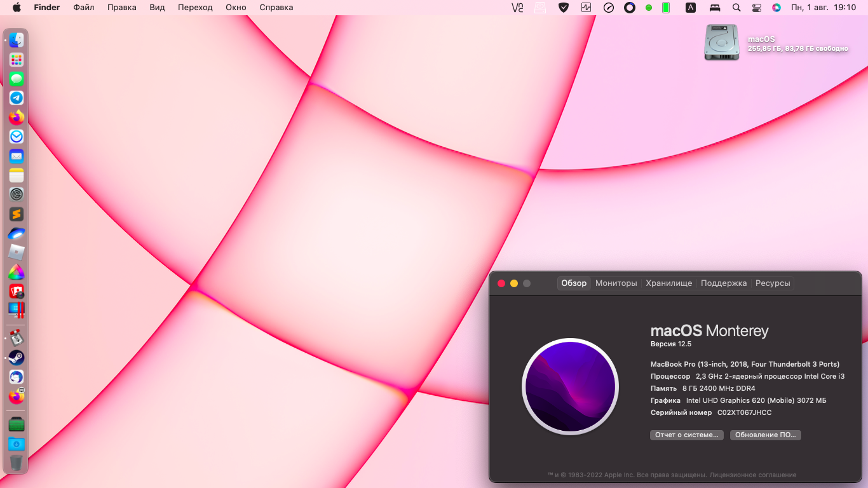
Task: Open Airmail from the Dock
Action: point(17,137)
